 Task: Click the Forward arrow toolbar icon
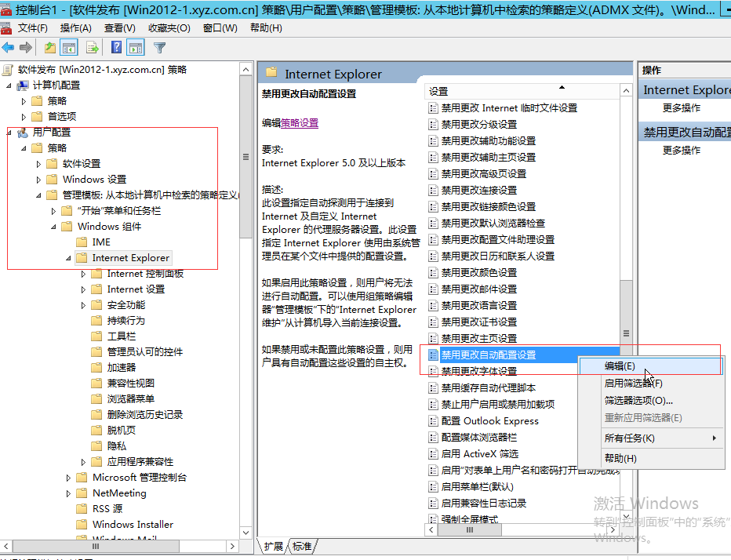click(x=26, y=48)
